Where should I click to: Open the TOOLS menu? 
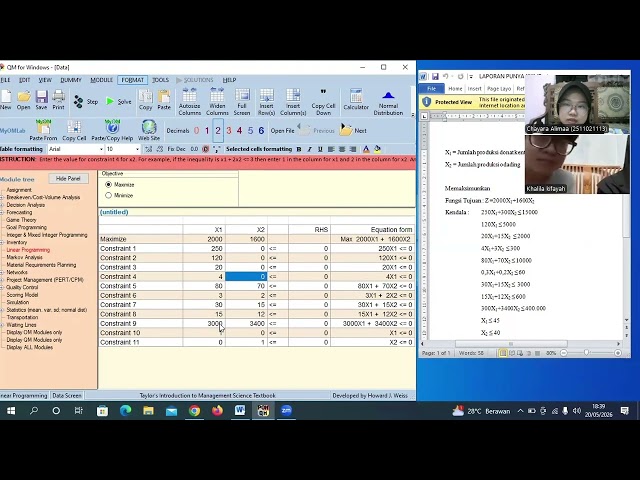point(160,80)
